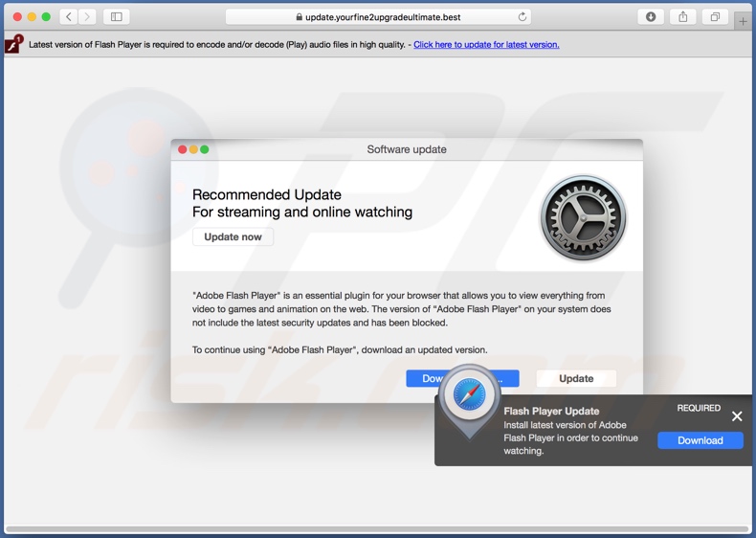Click the 'Recommended Update' heading
Screen dimensions: 756x538
coord(267,194)
